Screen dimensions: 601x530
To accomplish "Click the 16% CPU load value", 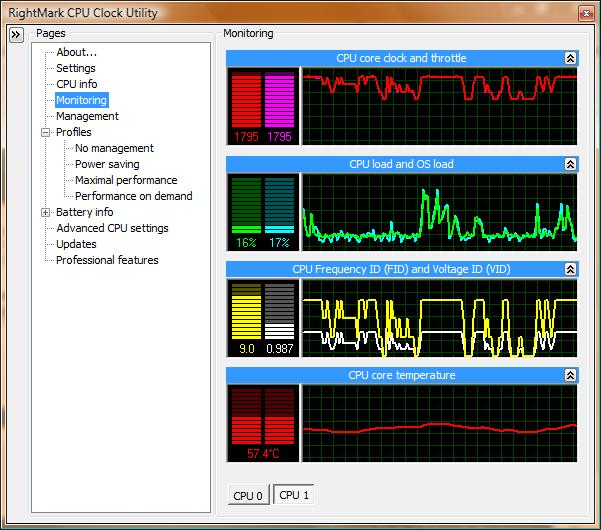I will click(x=246, y=243).
